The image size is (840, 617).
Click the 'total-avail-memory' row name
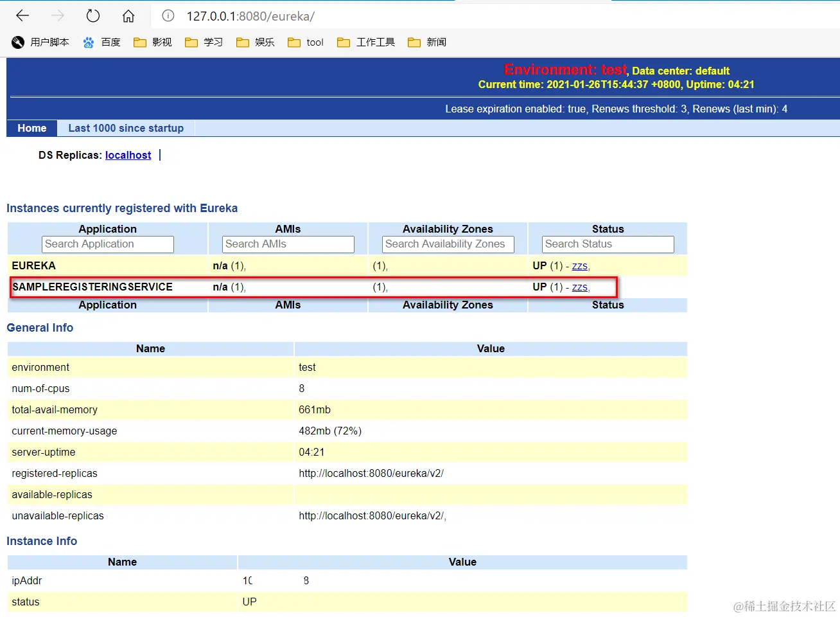55,409
